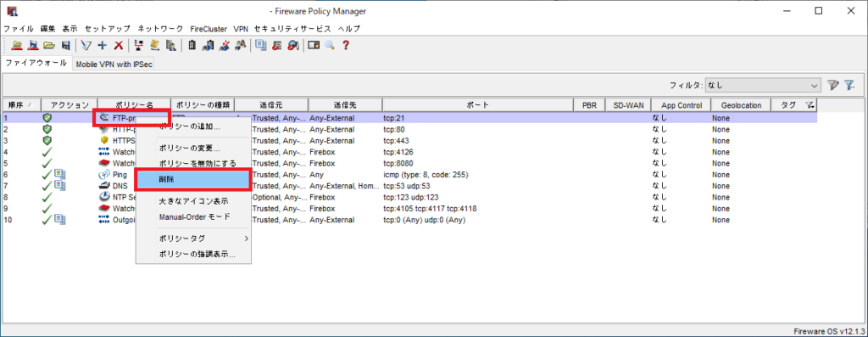
Task: Click the green shield action icon in row 2
Action: tap(47, 129)
